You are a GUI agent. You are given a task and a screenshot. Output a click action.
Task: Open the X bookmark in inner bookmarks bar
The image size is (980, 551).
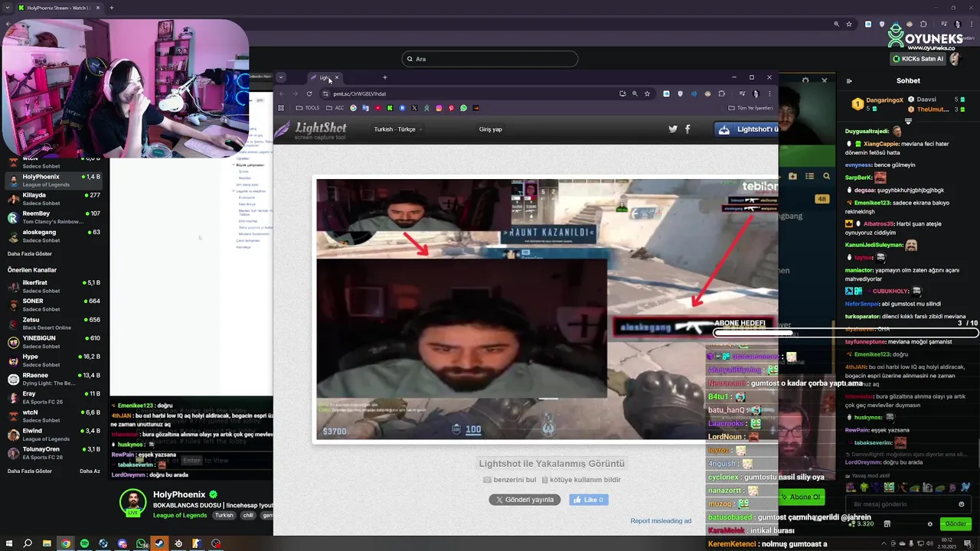[414, 108]
